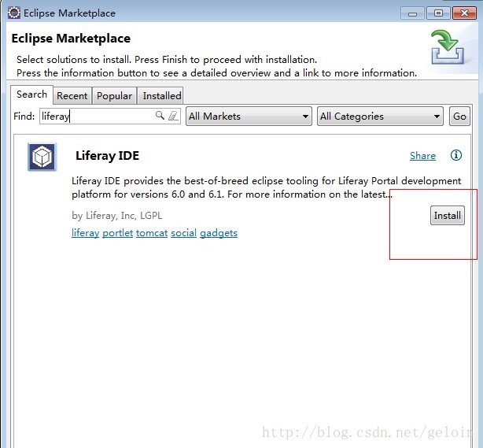Click the search magnifier icon in Find field
The image size is (483, 448).
coord(160,116)
